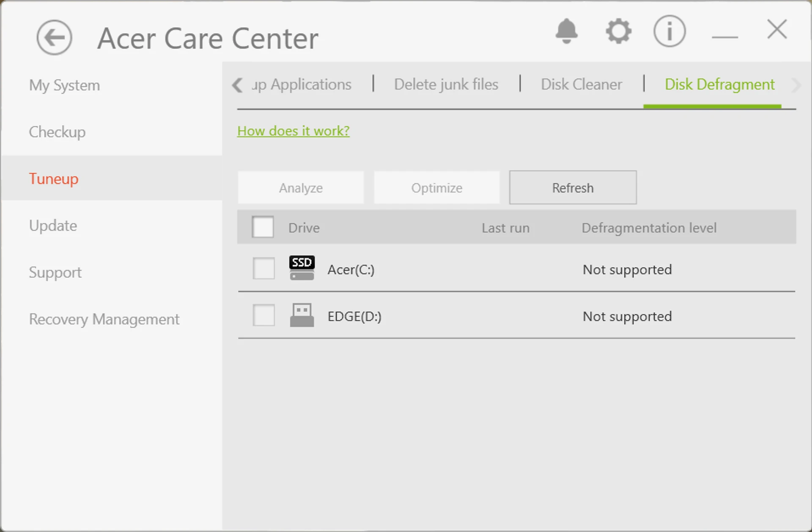Open Checkup in the sidebar
The image size is (812, 532).
point(57,132)
